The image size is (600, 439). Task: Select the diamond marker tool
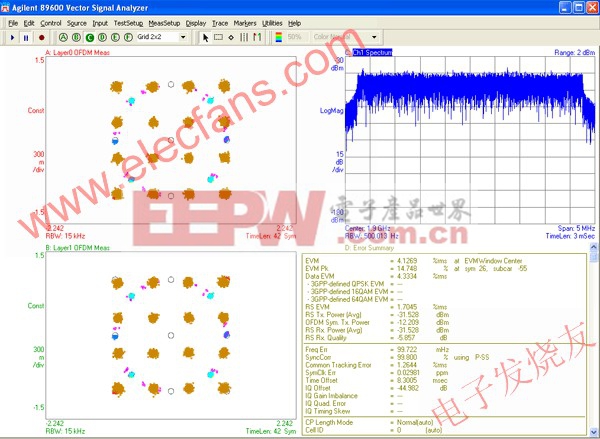(x=231, y=38)
